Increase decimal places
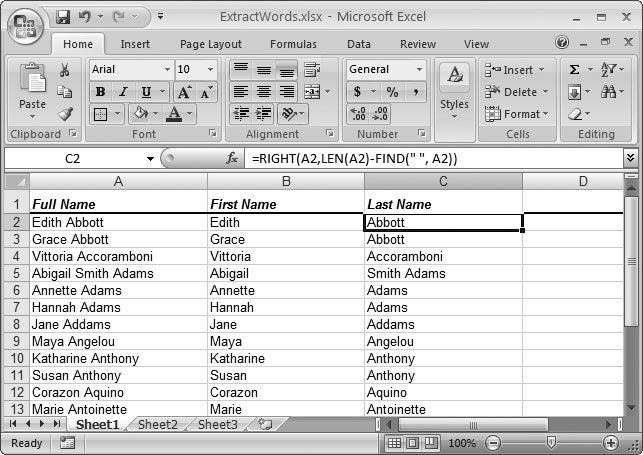The image size is (643, 455). tap(358, 114)
